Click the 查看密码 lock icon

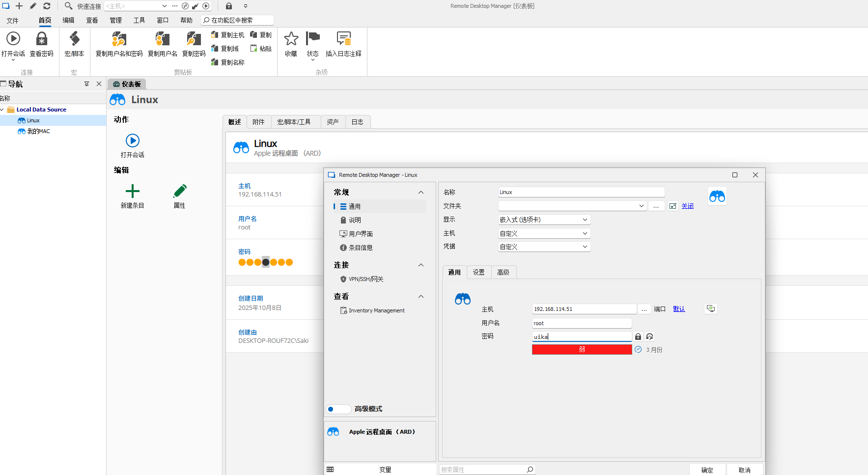[x=42, y=39]
